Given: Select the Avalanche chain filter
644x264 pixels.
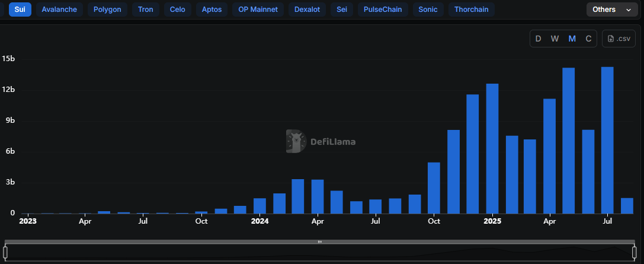Looking at the screenshot, I should [59, 9].
